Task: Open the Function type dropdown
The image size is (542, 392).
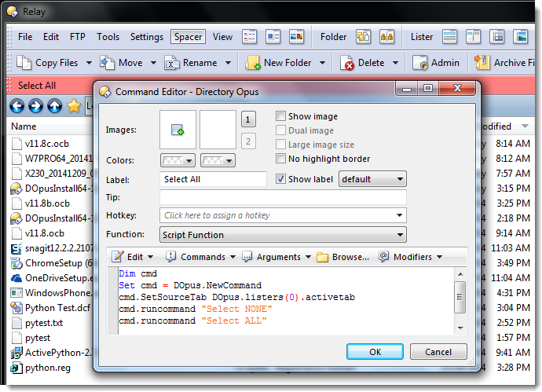Action: click(x=283, y=235)
